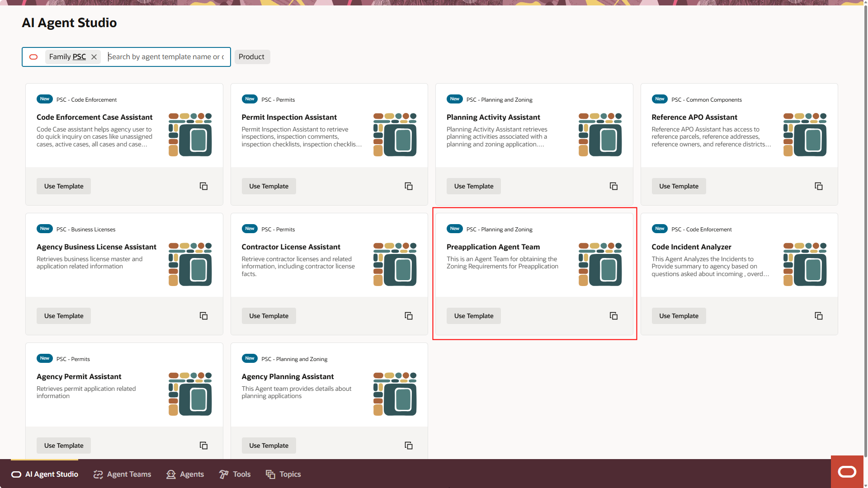This screenshot has height=488, width=868.
Task: Remove the Family PSC filter chip
Action: click(94, 57)
